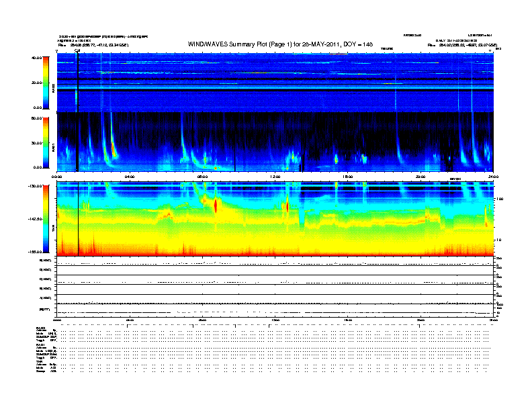Click the TNR spectrogram panel
Image resolution: width=532 pixels, height=411 pixels.
click(275, 219)
